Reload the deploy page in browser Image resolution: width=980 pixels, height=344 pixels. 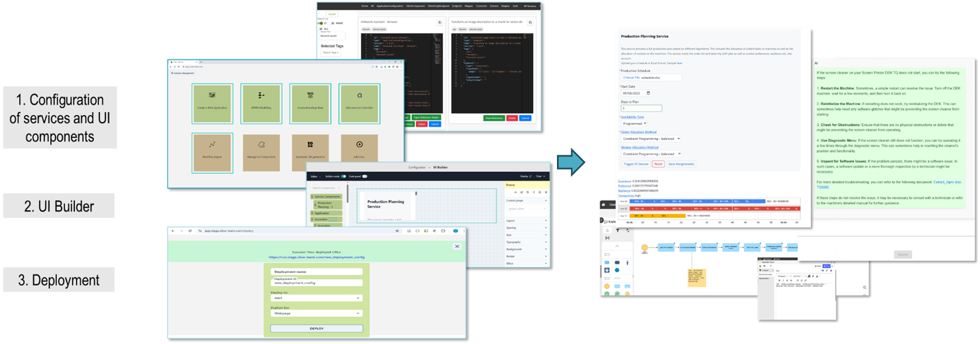click(x=190, y=231)
